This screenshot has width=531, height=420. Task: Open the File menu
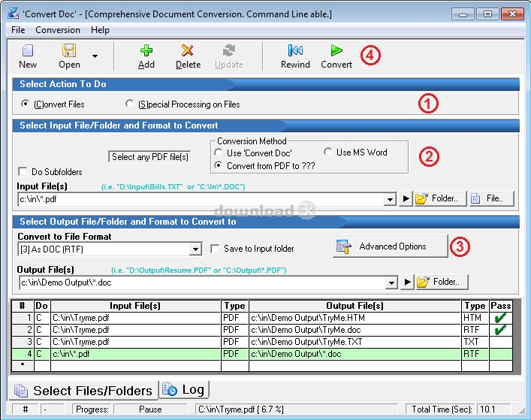click(x=18, y=30)
